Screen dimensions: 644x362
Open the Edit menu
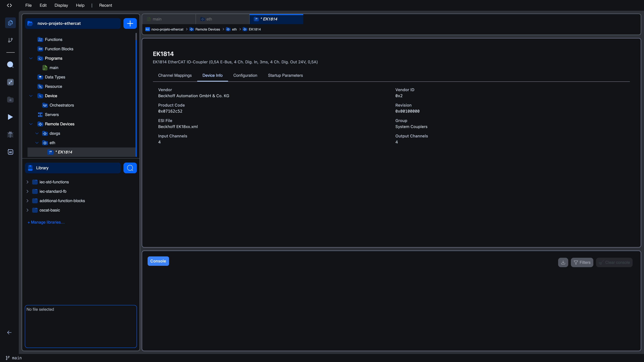[43, 5]
